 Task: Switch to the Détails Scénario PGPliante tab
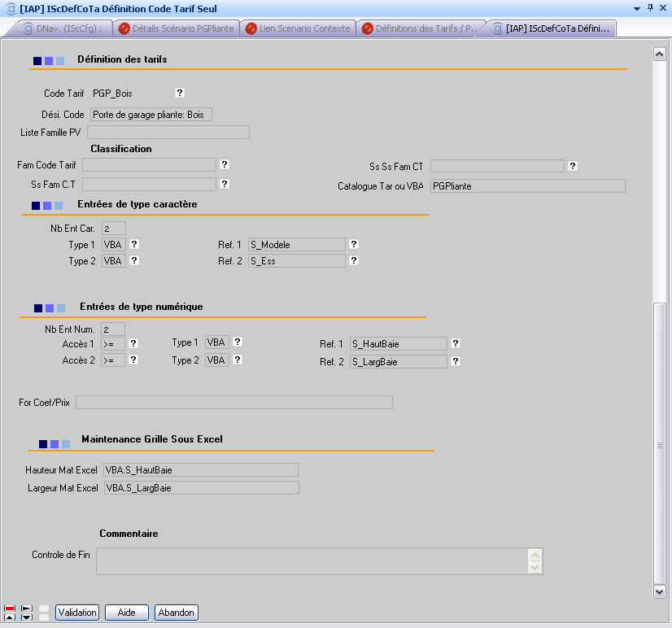pyautogui.click(x=177, y=28)
